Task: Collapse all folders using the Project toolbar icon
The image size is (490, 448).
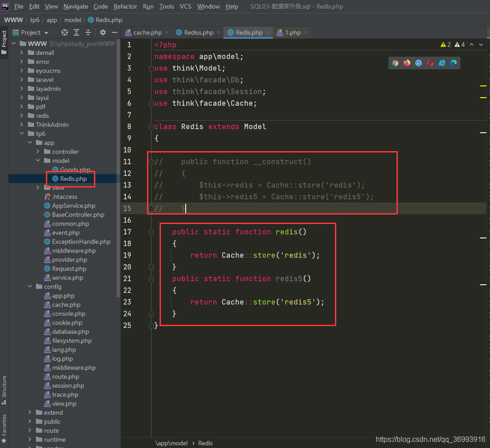Action: click(88, 32)
